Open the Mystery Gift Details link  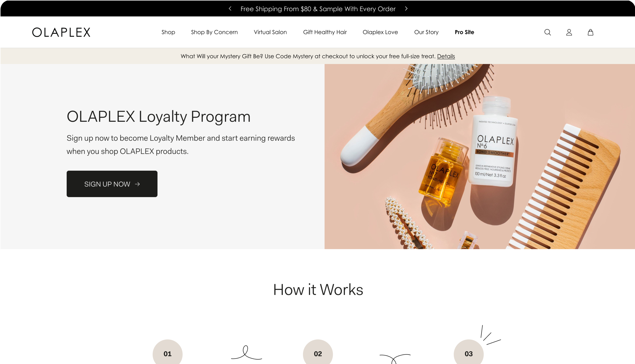446,56
